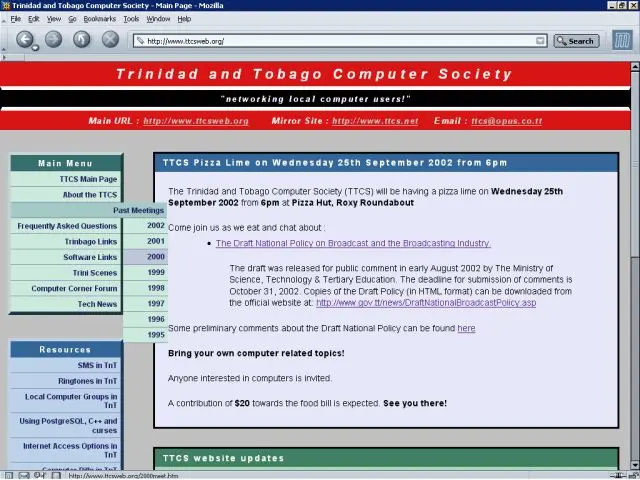The width and height of the screenshot is (640, 480).
Task: Open the Back button history dropdown arrow
Action: (x=36, y=48)
